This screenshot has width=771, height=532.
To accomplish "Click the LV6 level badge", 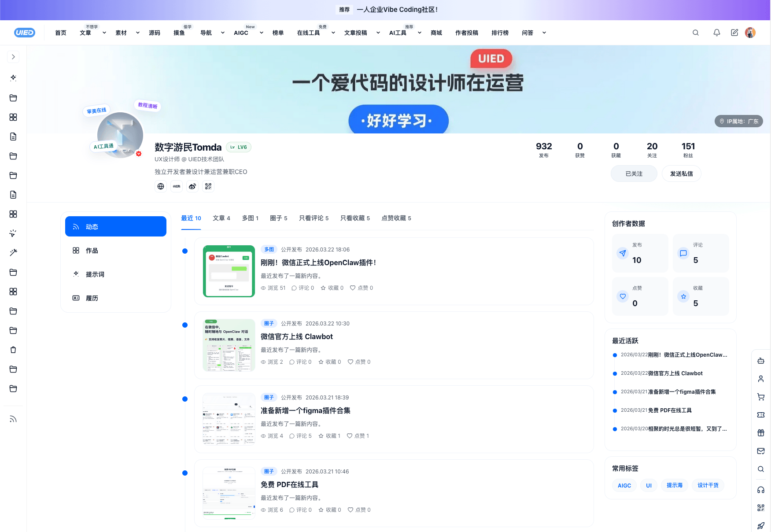I will [239, 147].
